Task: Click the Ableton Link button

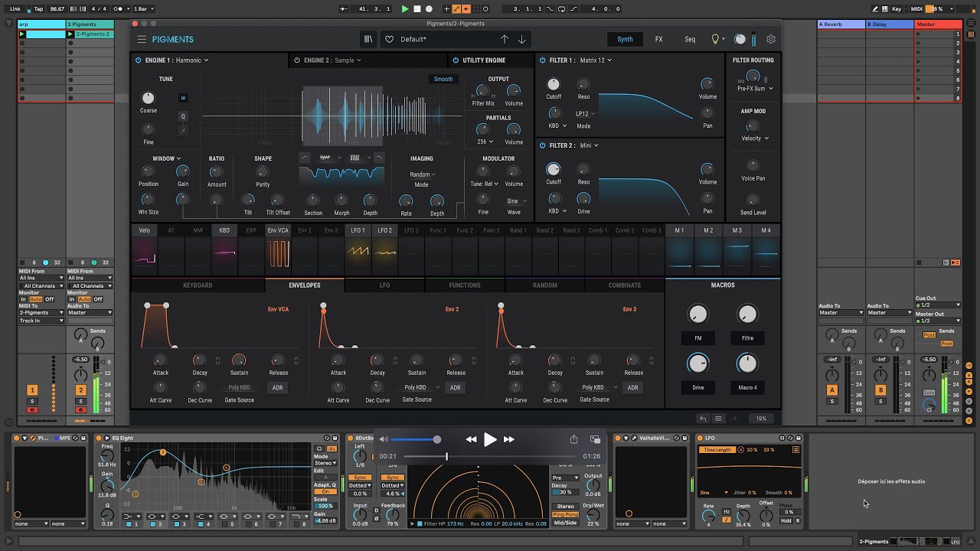Action: [15, 8]
